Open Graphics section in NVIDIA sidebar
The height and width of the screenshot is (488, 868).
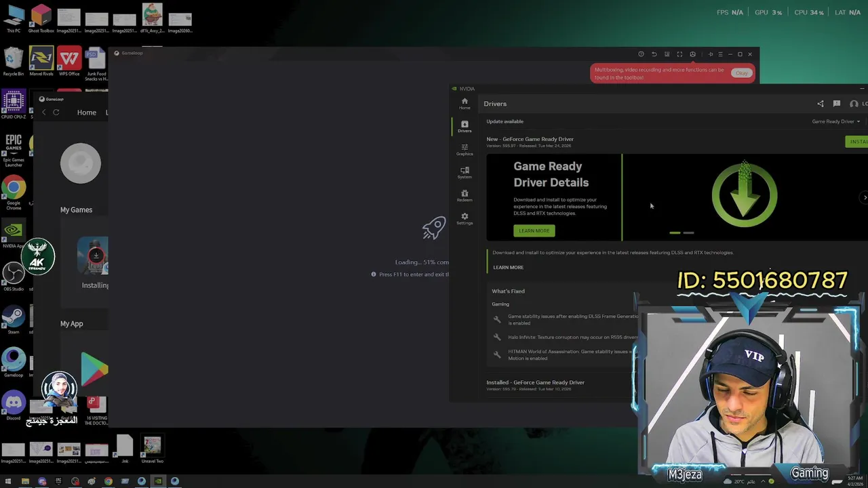tap(465, 149)
